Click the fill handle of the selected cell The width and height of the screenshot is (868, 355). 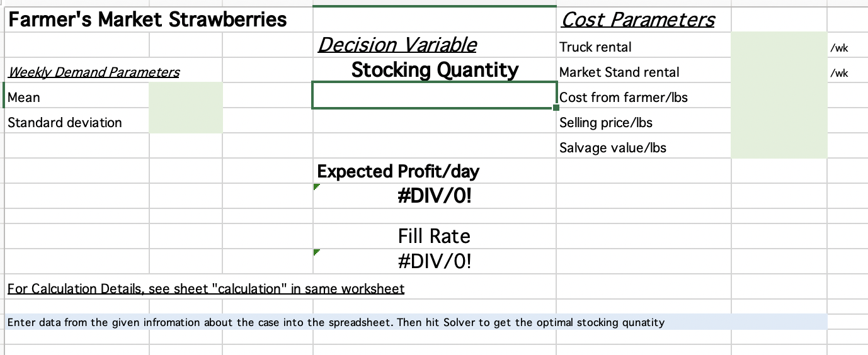click(x=556, y=108)
